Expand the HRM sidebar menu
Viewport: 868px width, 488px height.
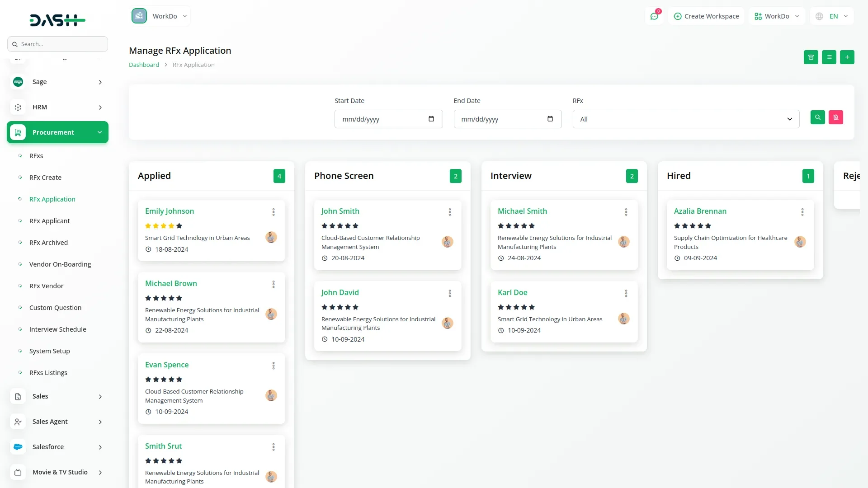click(57, 107)
